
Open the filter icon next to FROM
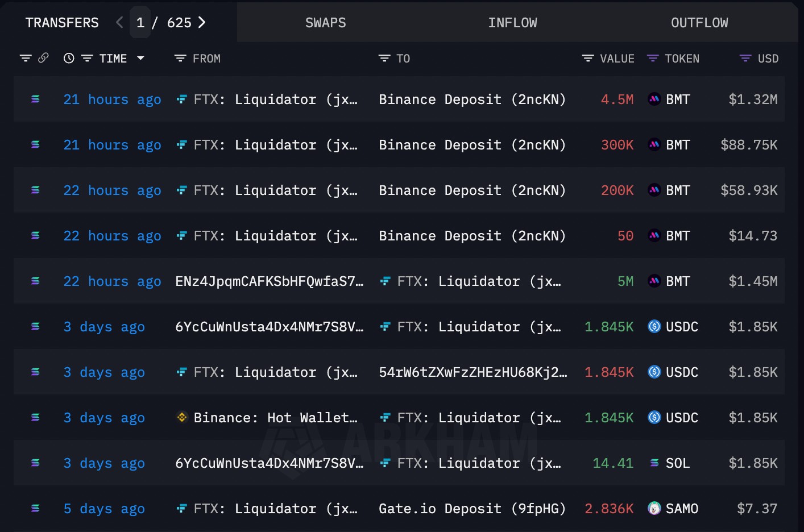point(180,58)
